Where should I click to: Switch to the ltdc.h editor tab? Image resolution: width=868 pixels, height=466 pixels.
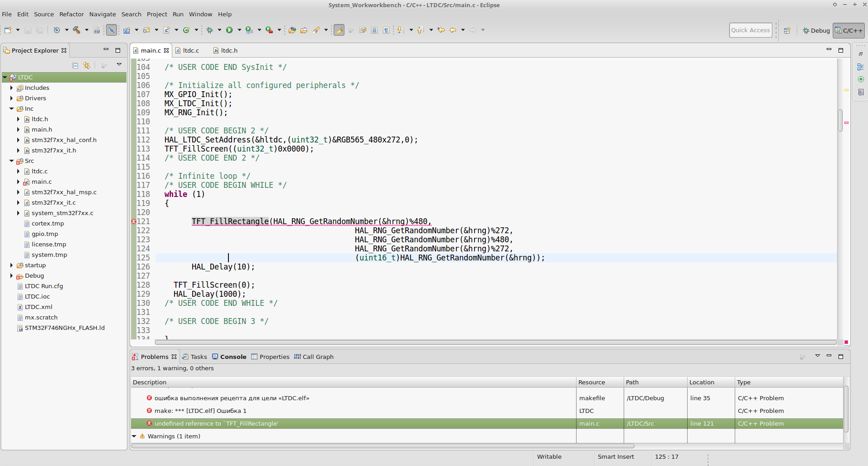click(x=229, y=50)
